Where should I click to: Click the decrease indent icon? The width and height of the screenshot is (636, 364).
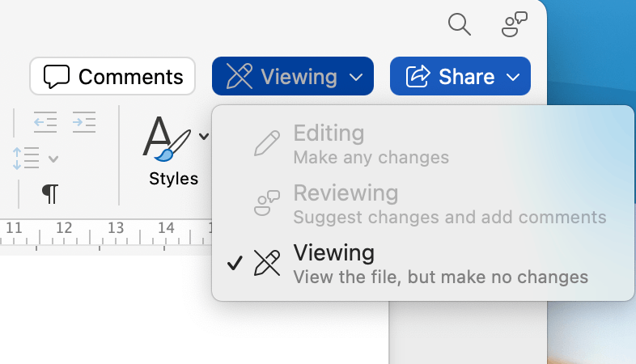click(45, 122)
